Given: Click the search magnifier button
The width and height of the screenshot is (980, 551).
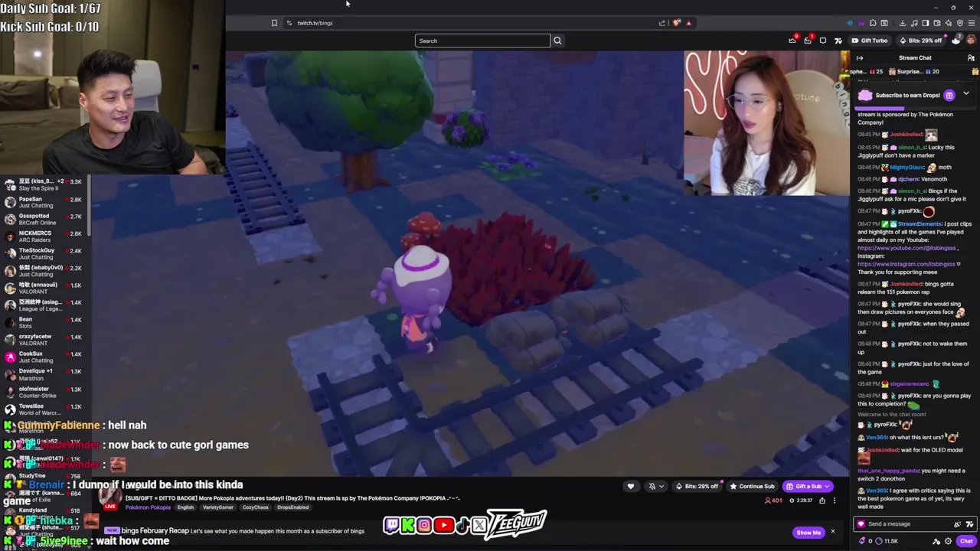Looking at the screenshot, I should tap(557, 41).
